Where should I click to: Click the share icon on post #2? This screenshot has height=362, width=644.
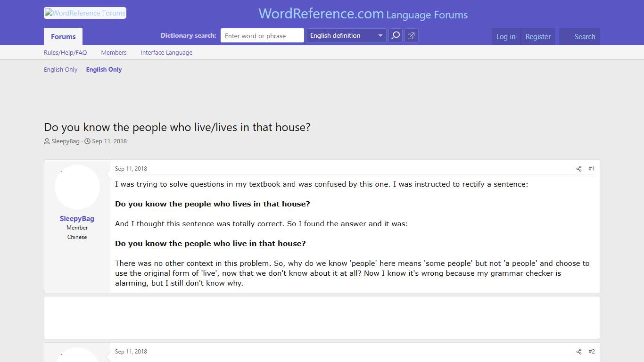tap(578, 351)
